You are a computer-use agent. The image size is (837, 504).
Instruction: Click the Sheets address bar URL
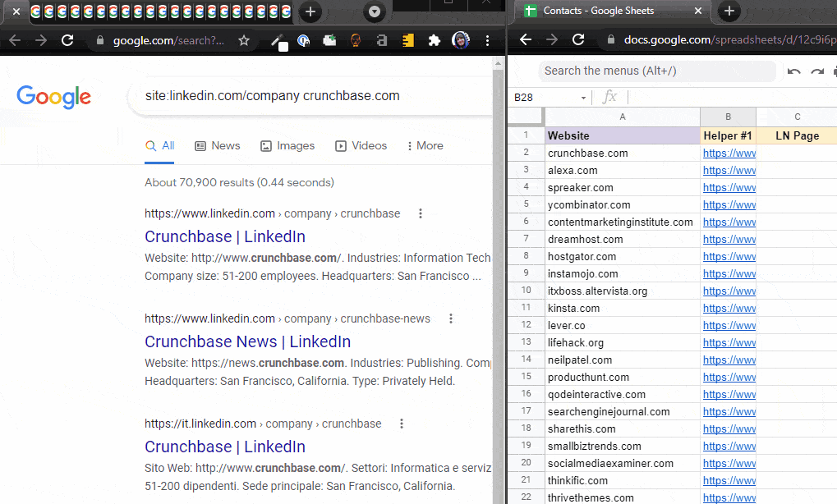click(730, 39)
